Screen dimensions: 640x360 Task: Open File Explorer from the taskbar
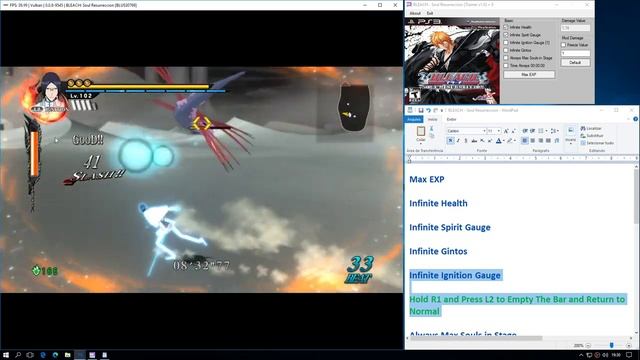[x=67, y=355]
